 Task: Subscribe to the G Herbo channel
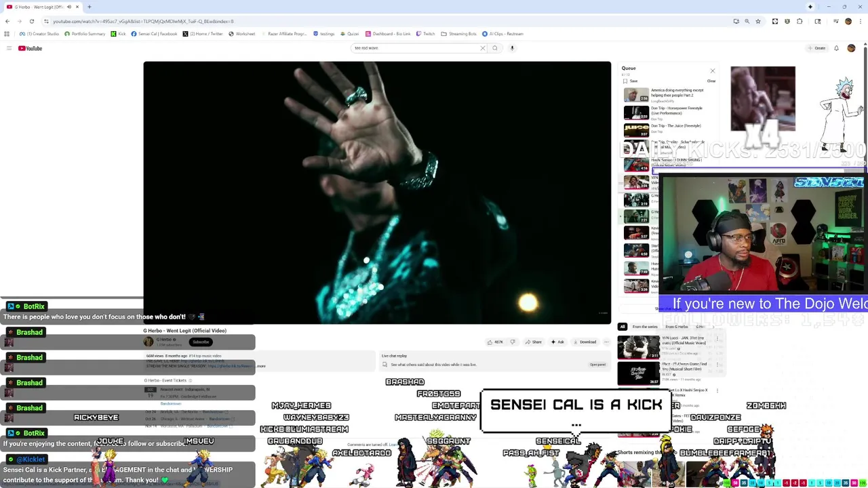click(201, 342)
